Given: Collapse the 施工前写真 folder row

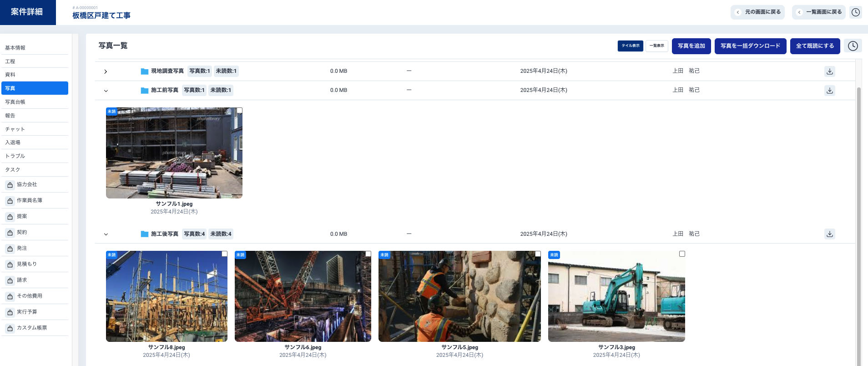Looking at the screenshot, I should coord(106,91).
